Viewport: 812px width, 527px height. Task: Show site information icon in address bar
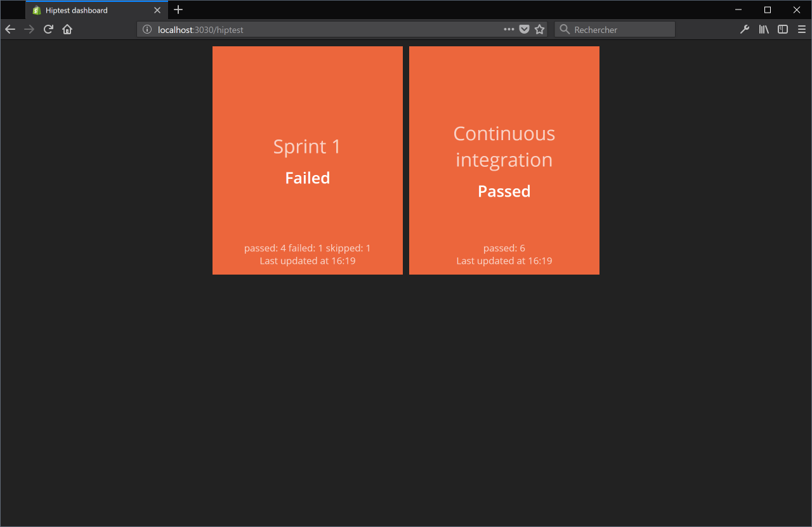point(147,29)
